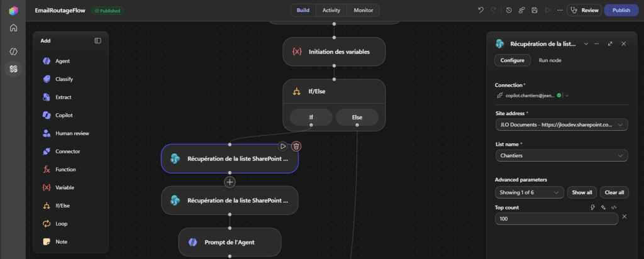
Task: Undo the last change
Action: 480,10
